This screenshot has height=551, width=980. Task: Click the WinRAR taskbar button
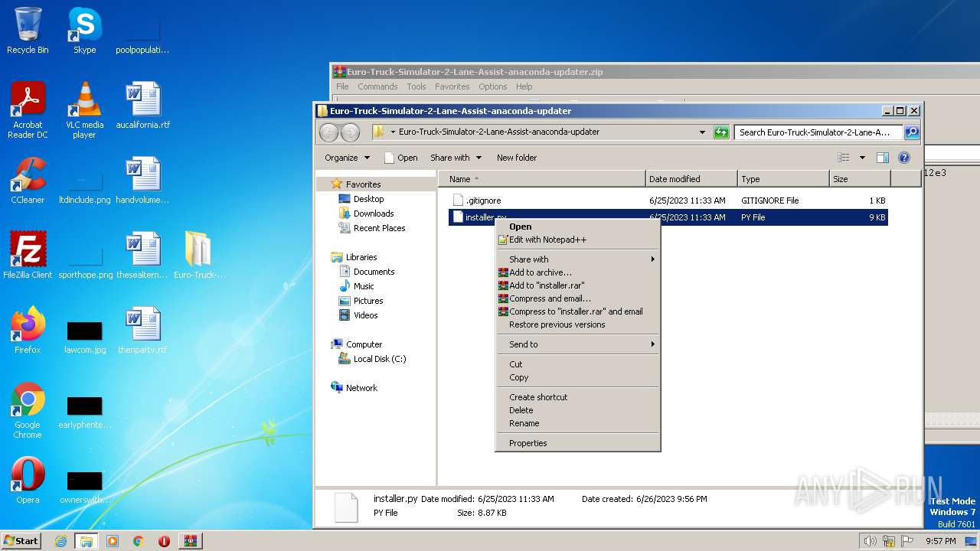pyautogui.click(x=190, y=541)
